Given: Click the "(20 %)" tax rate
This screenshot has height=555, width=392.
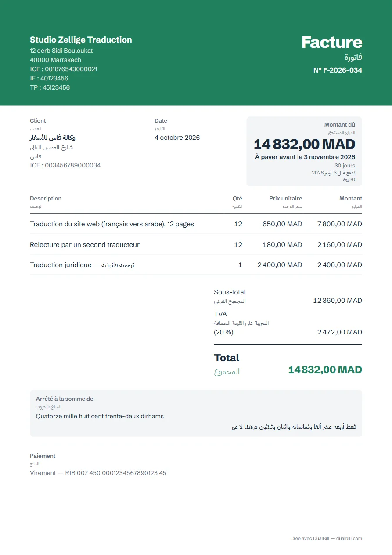Looking at the screenshot, I should (224, 332).
